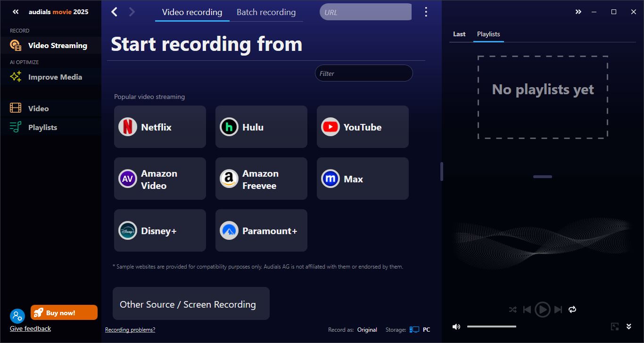Play the current media

point(543,310)
